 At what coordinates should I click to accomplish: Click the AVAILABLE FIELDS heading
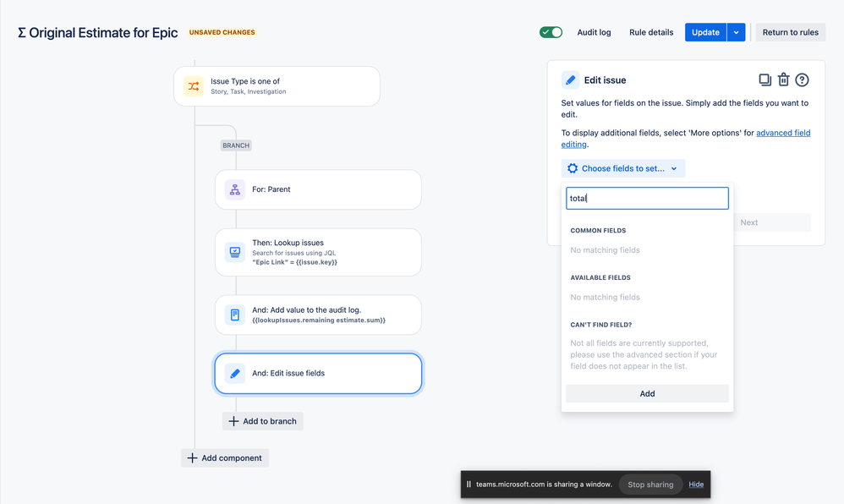(600, 278)
